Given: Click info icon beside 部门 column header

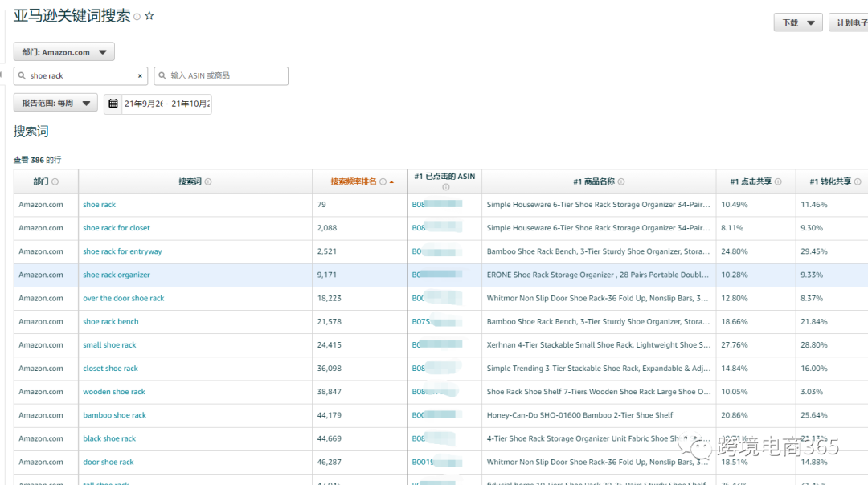Looking at the screenshot, I should (x=55, y=182).
